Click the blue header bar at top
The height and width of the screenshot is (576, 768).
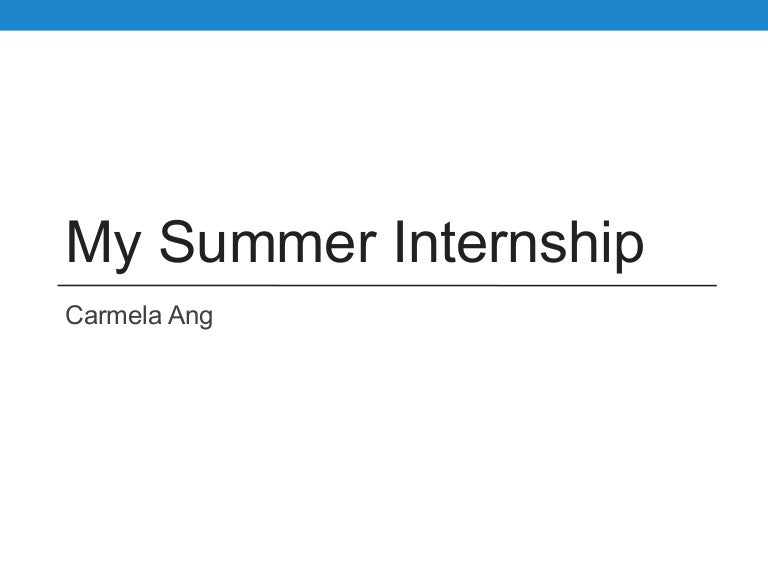tap(384, 15)
